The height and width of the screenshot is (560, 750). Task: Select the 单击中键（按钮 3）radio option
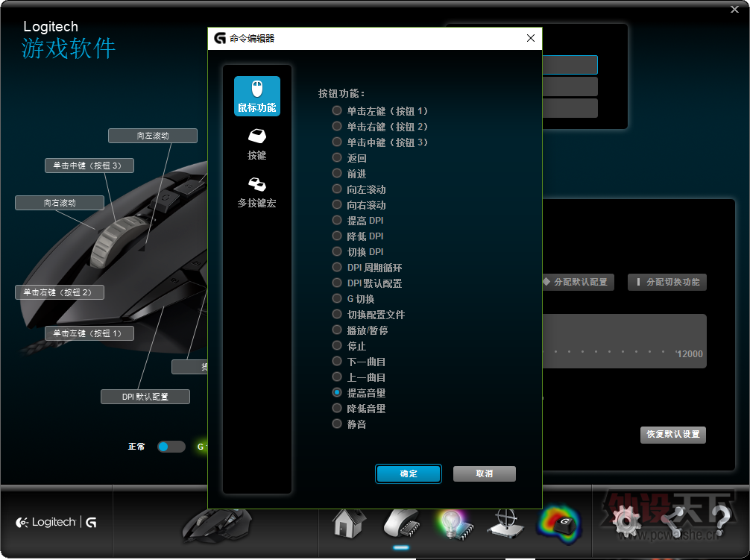click(x=337, y=142)
